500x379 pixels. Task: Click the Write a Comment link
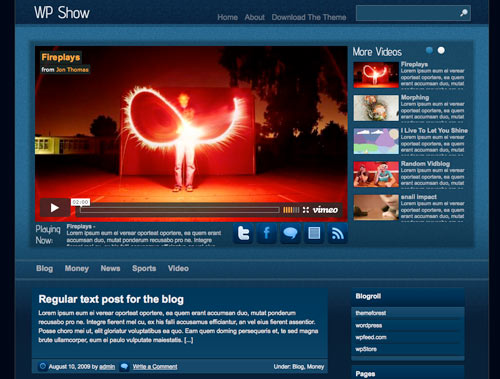click(155, 367)
